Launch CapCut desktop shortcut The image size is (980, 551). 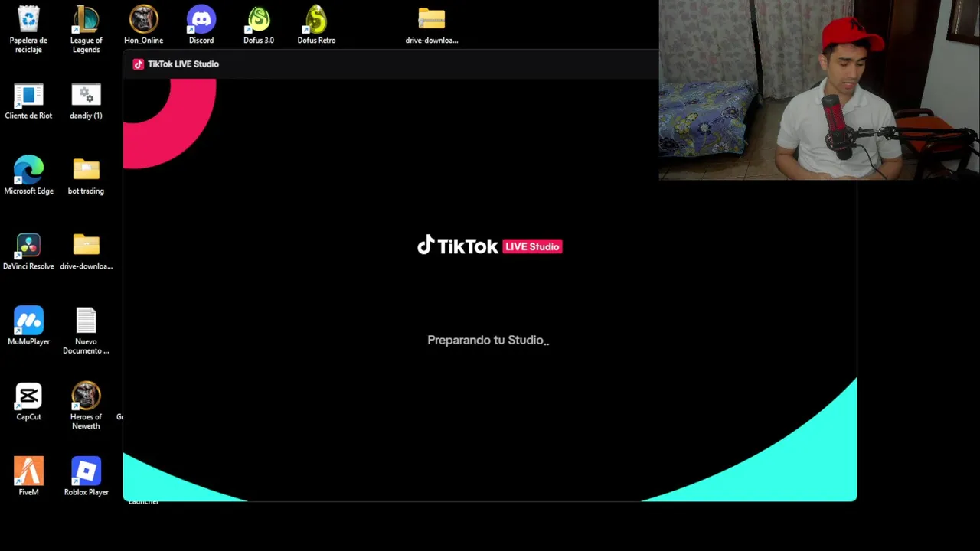coord(28,402)
